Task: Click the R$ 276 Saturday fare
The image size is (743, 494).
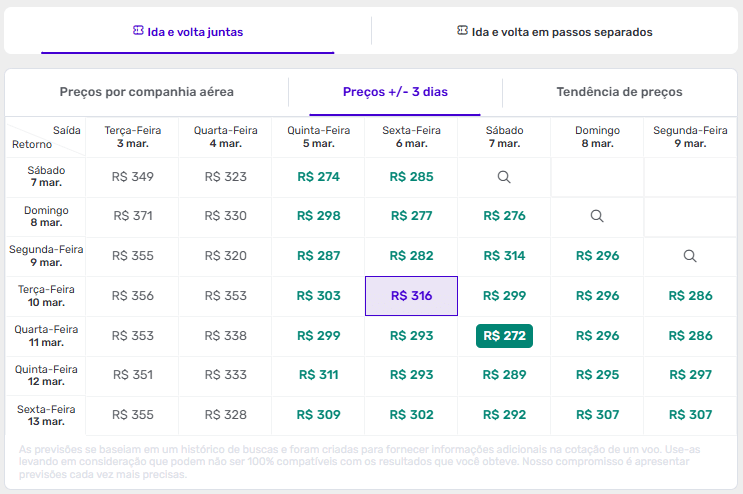Action: click(x=504, y=216)
